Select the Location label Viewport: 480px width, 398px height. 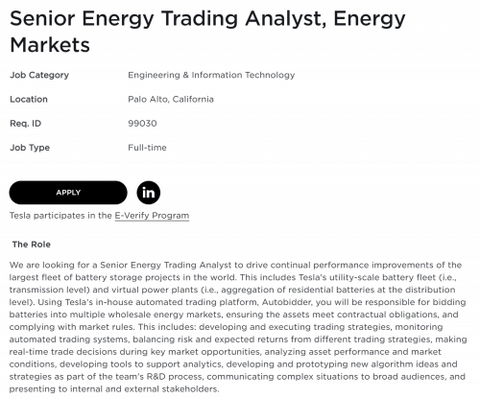coord(29,99)
